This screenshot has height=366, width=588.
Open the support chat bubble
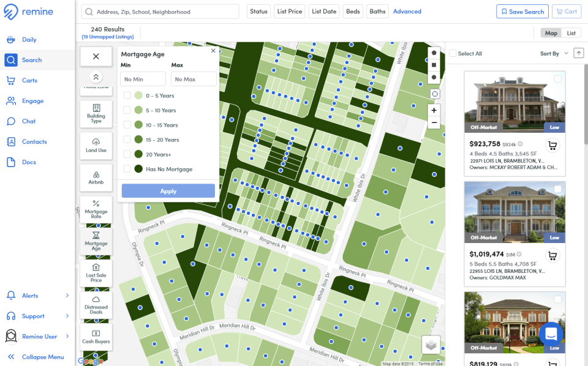[551, 335]
